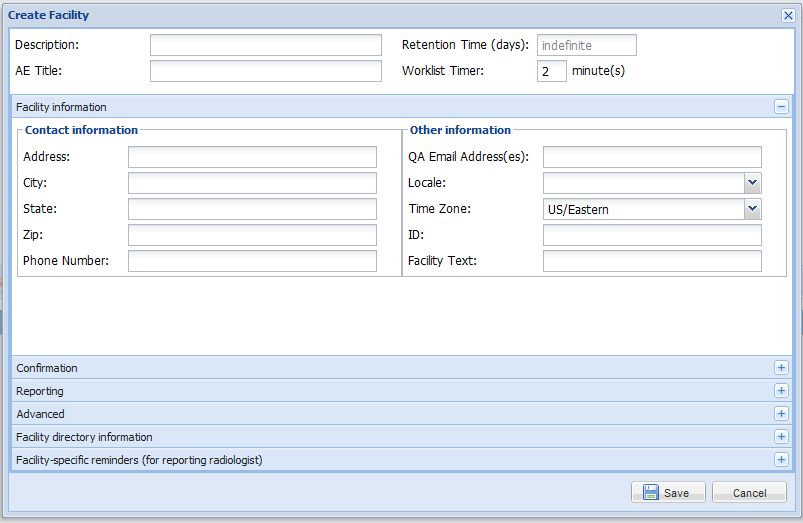803x523 pixels.
Task: Select the Facility Text input field
Action: (x=652, y=261)
